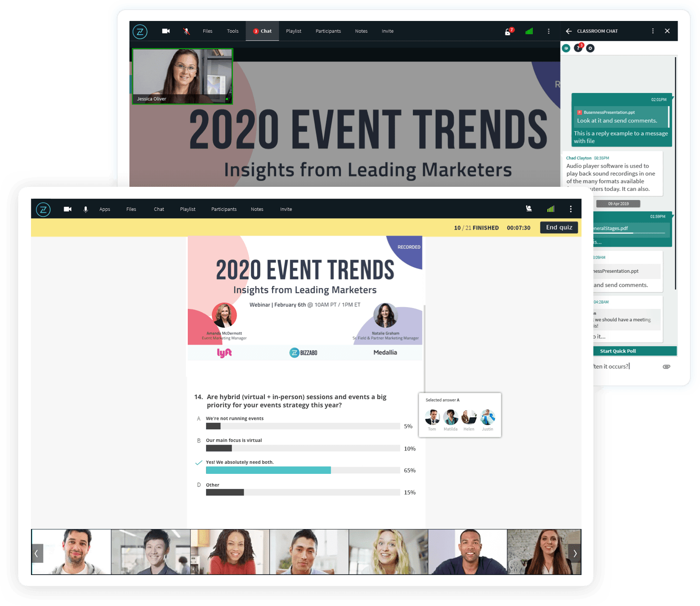Select answer B Our main focus is virtual

click(x=234, y=440)
